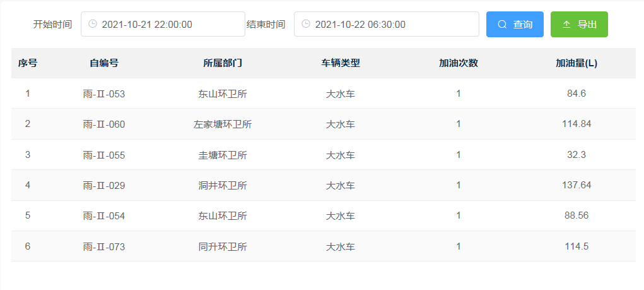
Task: Select cell 雨-II-029
Action: (x=104, y=186)
